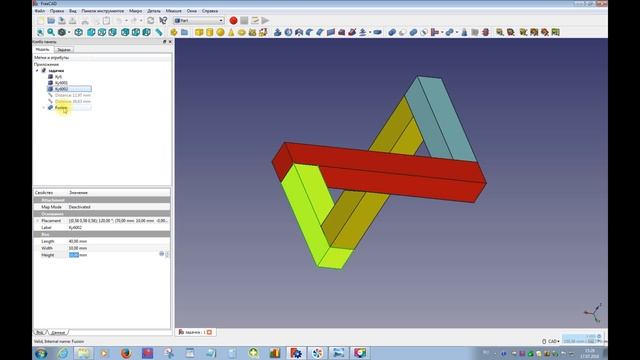The width and height of the screenshot is (640, 360).
Task: Expand the Fusion tree node
Action: click(44, 108)
